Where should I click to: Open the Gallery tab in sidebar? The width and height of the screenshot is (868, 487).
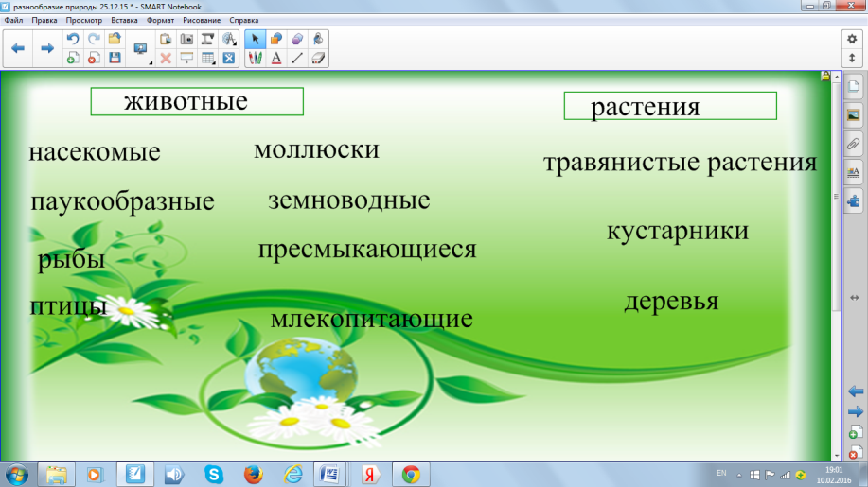853,115
